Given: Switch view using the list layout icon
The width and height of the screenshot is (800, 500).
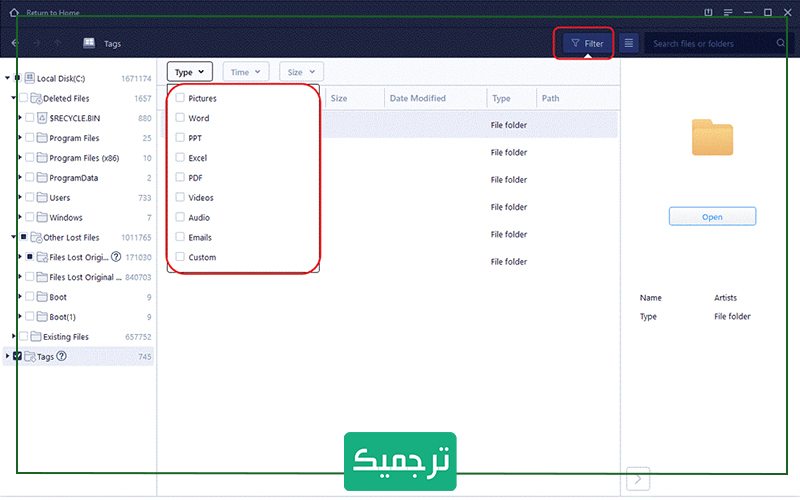Looking at the screenshot, I should (629, 43).
